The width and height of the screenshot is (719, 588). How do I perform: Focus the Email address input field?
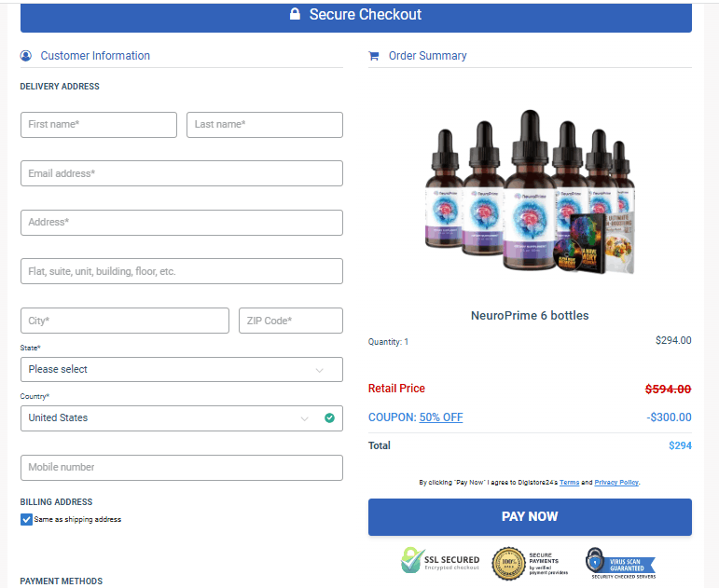pyautogui.click(x=182, y=173)
